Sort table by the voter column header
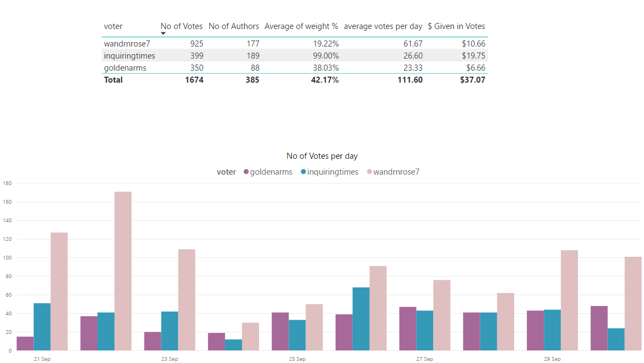The width and height of the screenshot is (644, 363). tap(113, 26)
